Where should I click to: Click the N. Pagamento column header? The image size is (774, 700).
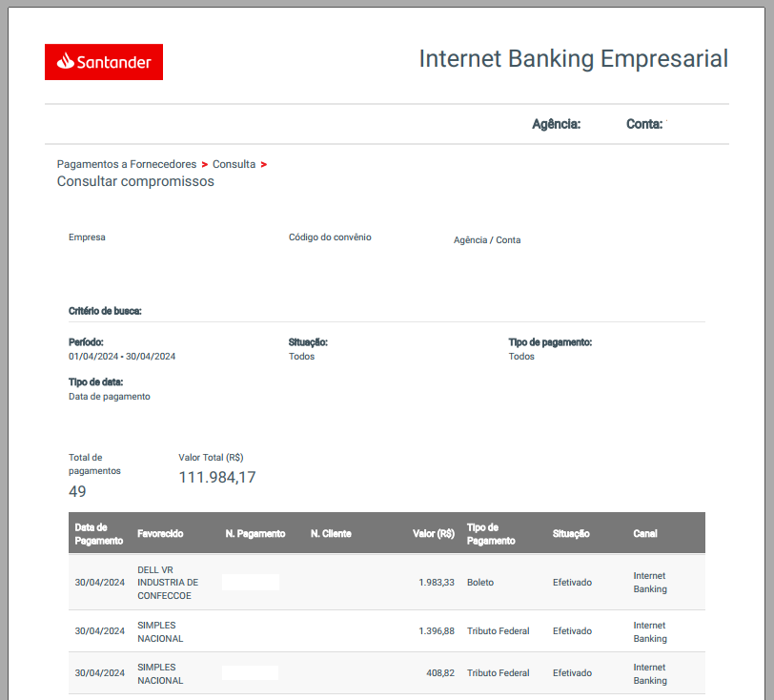(x=255, y=533)
